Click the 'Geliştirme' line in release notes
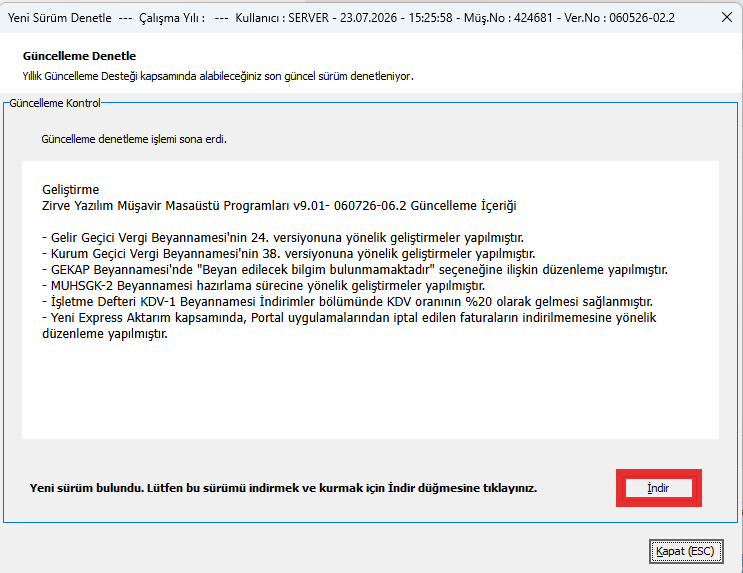This screenshot has width=743, height=573. pos(71,190)
